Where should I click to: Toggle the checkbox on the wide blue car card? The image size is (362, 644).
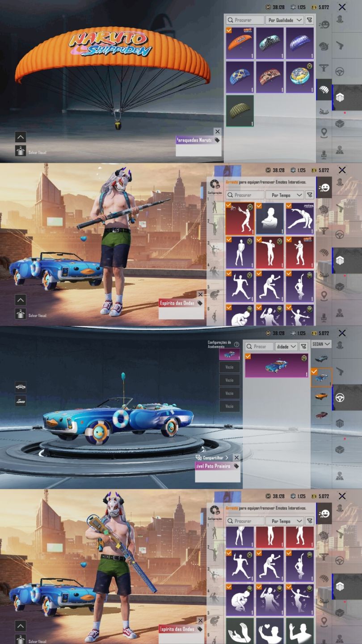pyautogui.click(x=248, y=356)
